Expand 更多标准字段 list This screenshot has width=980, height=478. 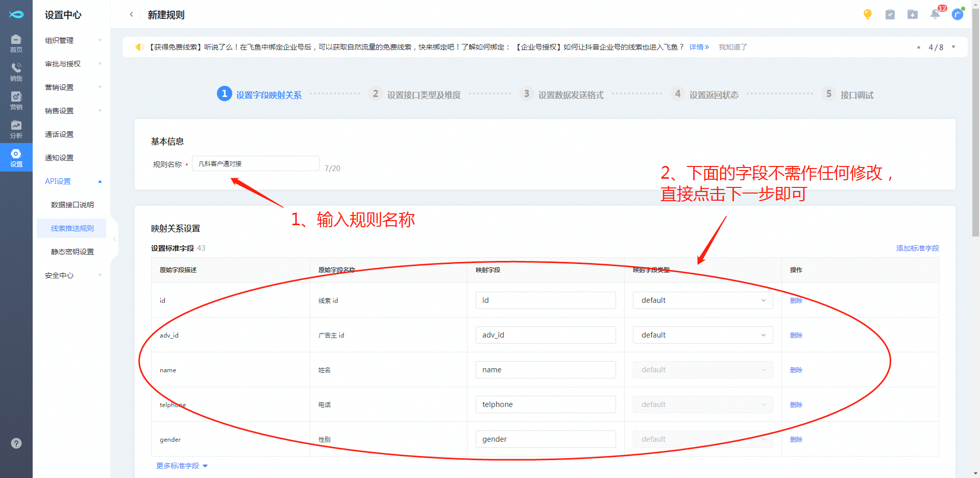point(182,466)
